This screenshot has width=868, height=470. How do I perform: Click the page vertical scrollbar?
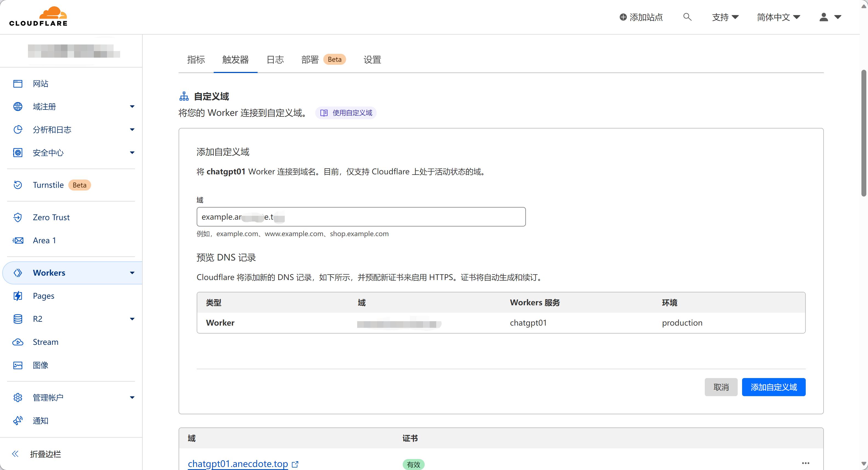tap(863, 133)
